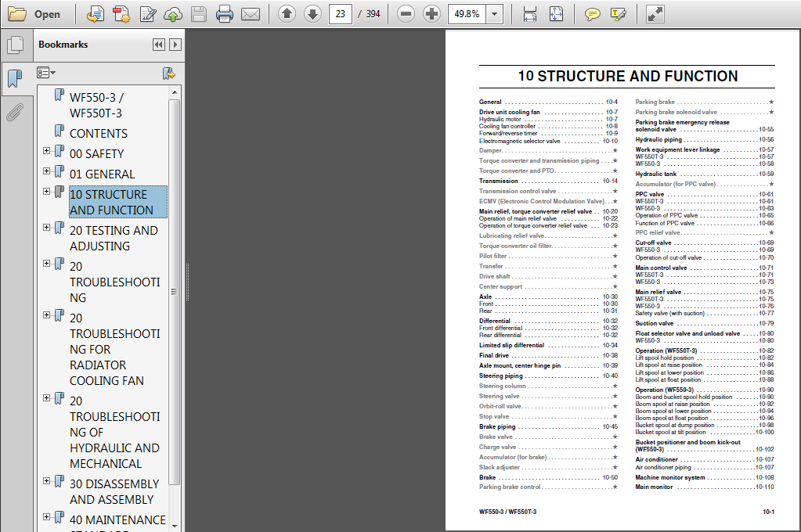Expand the 30 DISASSEMBLY AND ASSEMBLY bookmark
This screenshot has width=801, height=532.
pyautogui.click(x=46, y=481)
